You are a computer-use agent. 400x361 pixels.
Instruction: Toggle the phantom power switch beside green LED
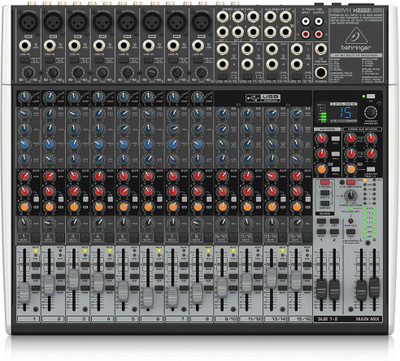pyautogui.click(x=370, y=96)
